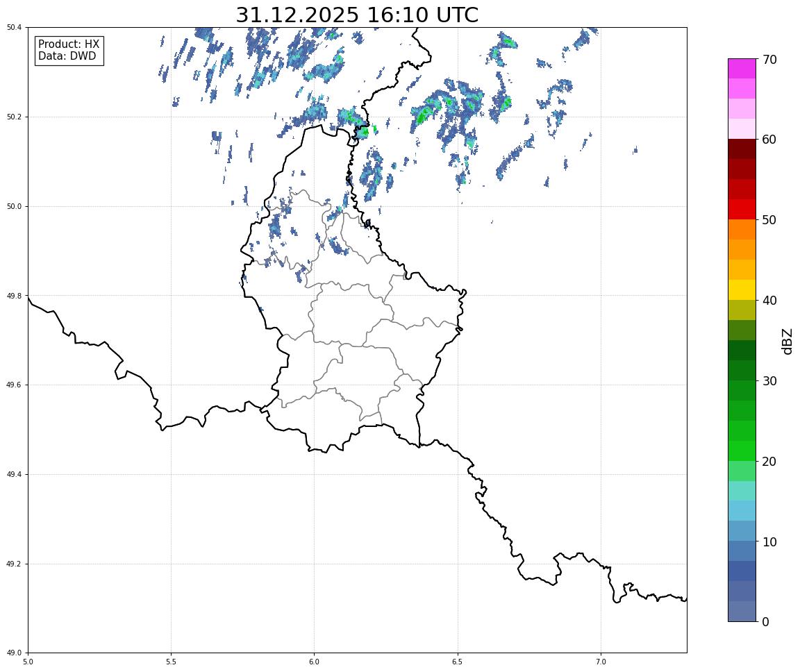Viewport: 800px width, 672px height.
Task: Click colorbar tick label 20
Action: pyautogui.click(x=769, y=462)
